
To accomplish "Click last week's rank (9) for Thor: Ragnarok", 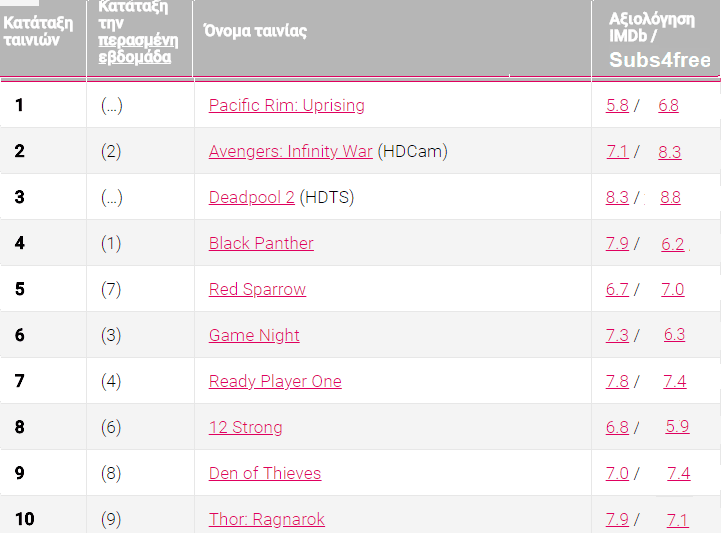I will point(111,519).
